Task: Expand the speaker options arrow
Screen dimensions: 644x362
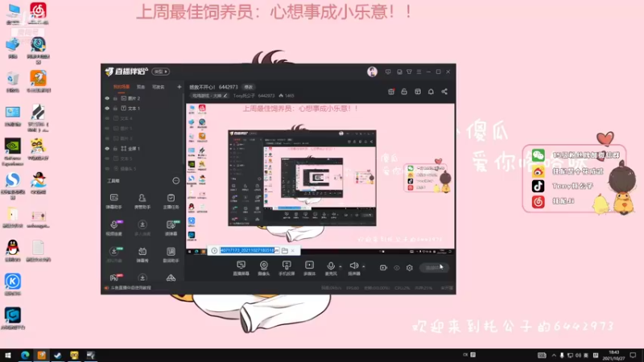Action: (x=364, y=266)
